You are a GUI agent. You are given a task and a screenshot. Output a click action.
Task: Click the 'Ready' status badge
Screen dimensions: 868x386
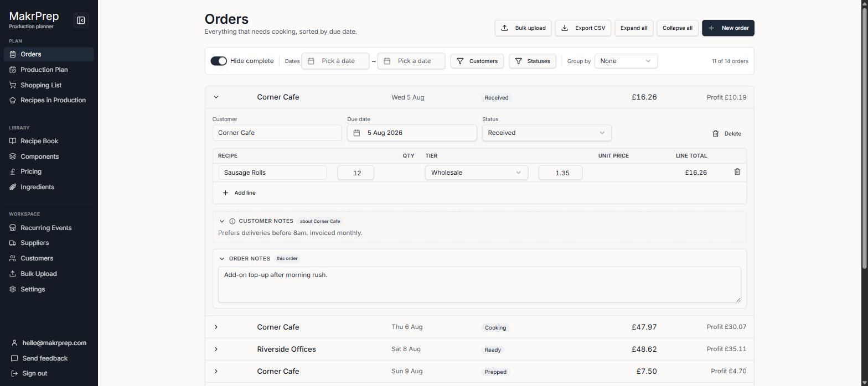coord(493,350)
